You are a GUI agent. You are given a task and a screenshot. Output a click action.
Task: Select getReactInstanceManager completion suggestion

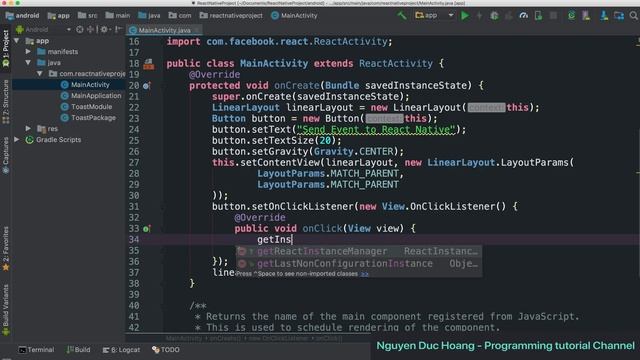(358, 251)
